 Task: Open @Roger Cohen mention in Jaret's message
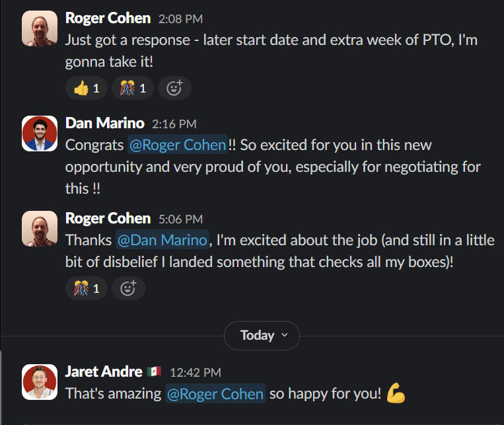click(x=215, y=393)
